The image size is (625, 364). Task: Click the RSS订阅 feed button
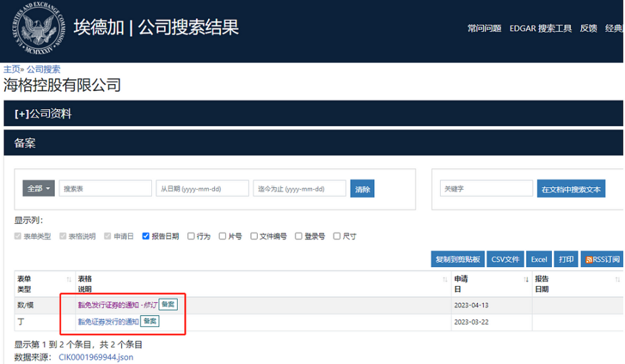click(x=602, y=260)
